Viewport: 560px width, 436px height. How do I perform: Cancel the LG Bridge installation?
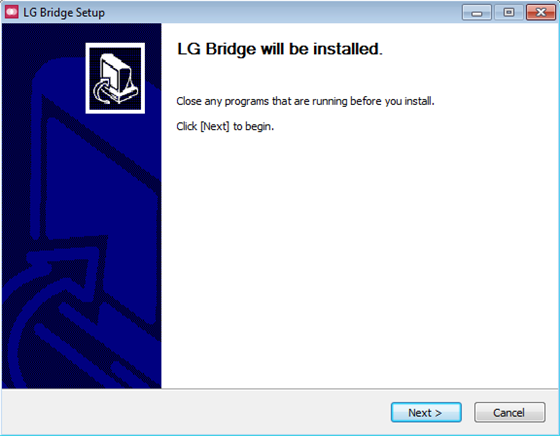tap(510, 412)
